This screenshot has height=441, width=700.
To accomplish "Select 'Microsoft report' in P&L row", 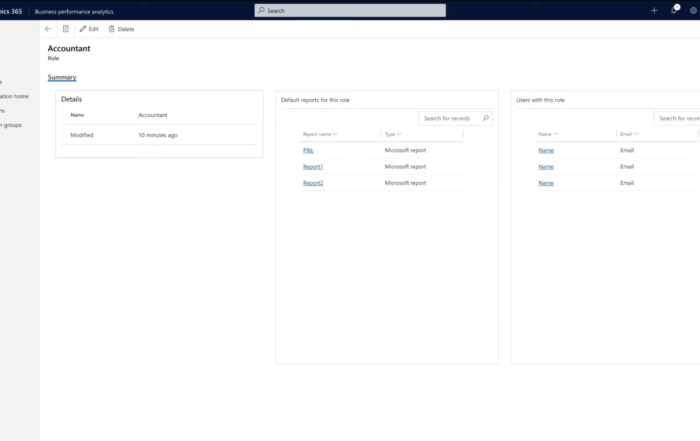I will coord(405,150).
